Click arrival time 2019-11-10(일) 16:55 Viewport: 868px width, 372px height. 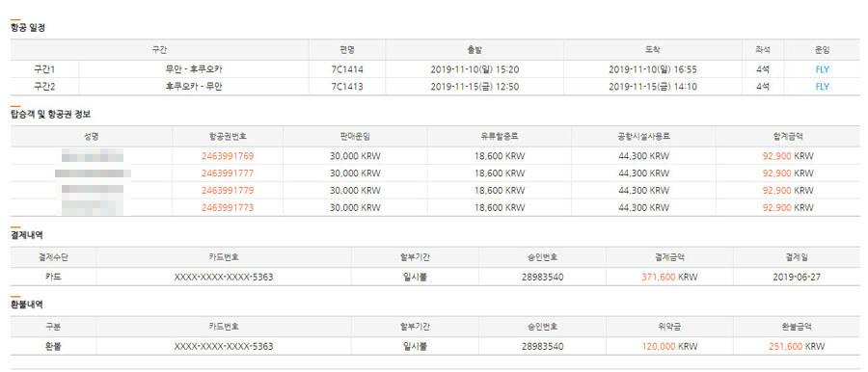[x=653, y=69]
